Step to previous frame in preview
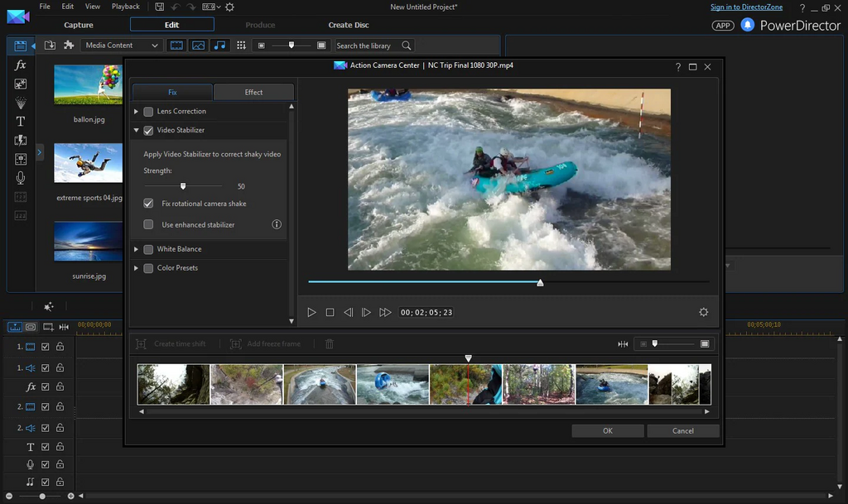Viewport: 848px width, 504px height. coord(348,312)
